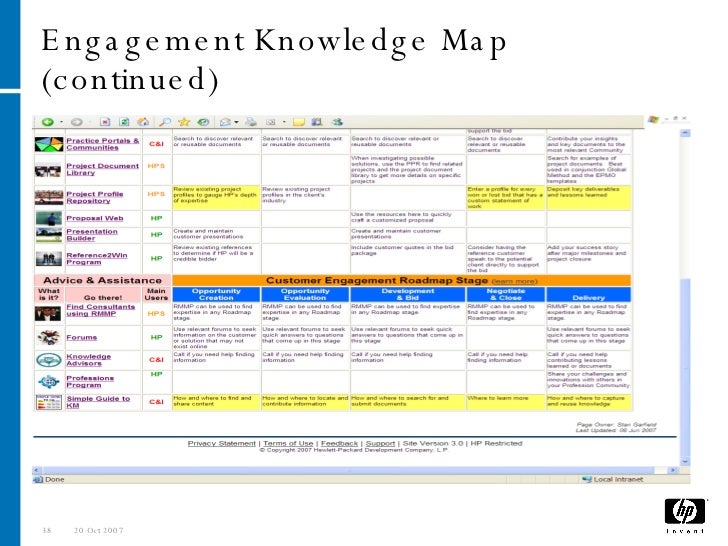The height and width of the screenshot is (546, 728).
Task: Click the 'Done' status bar text
Action: [x=55, y=479]
